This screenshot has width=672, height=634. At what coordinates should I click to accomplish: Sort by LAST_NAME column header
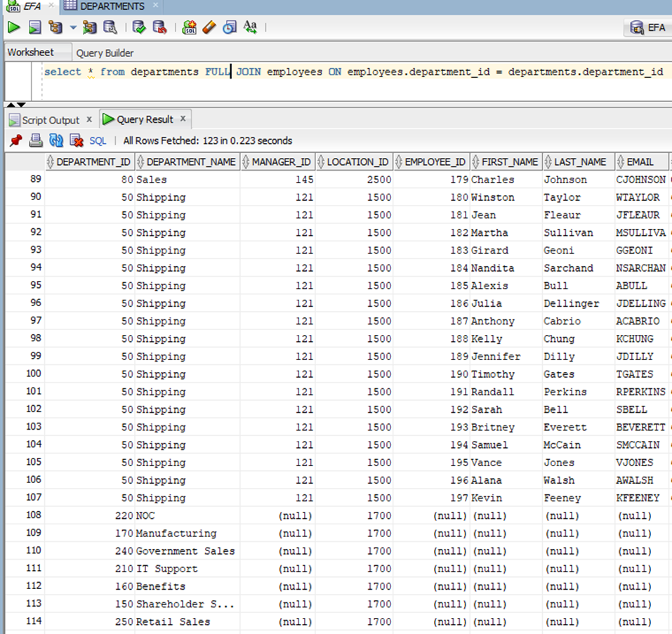tap(578, 162)
